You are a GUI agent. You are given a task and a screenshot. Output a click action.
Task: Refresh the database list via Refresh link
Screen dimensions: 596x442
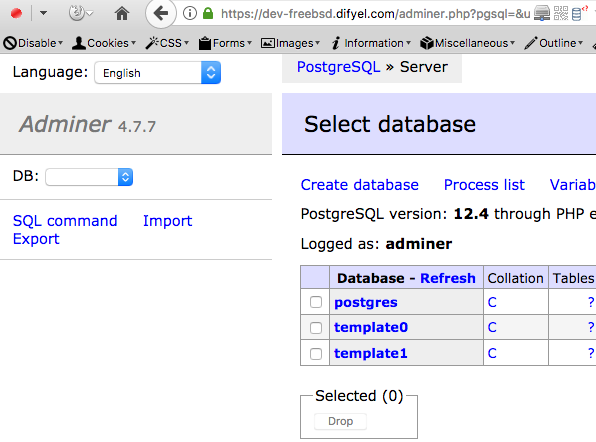click(x=448, y=278)
